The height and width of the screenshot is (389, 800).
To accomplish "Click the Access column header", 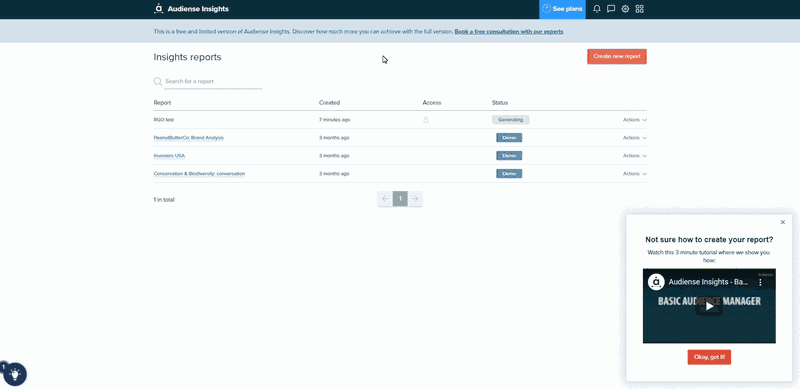I will 432,103.
